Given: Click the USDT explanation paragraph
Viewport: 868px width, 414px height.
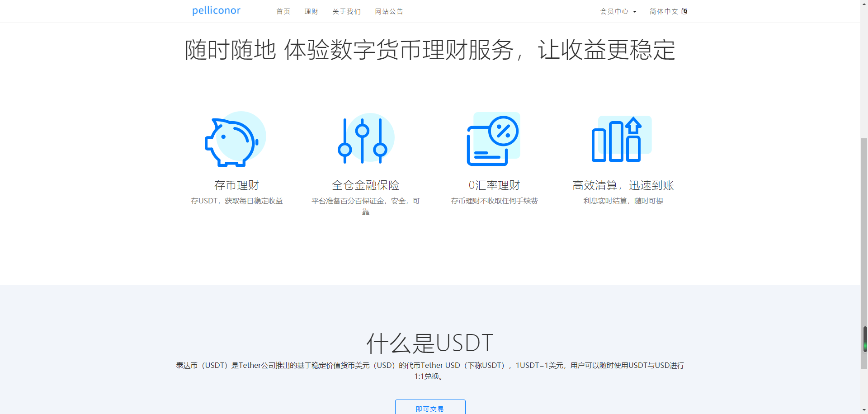Looking at the screenshot, I should click(x=430, y=371).
